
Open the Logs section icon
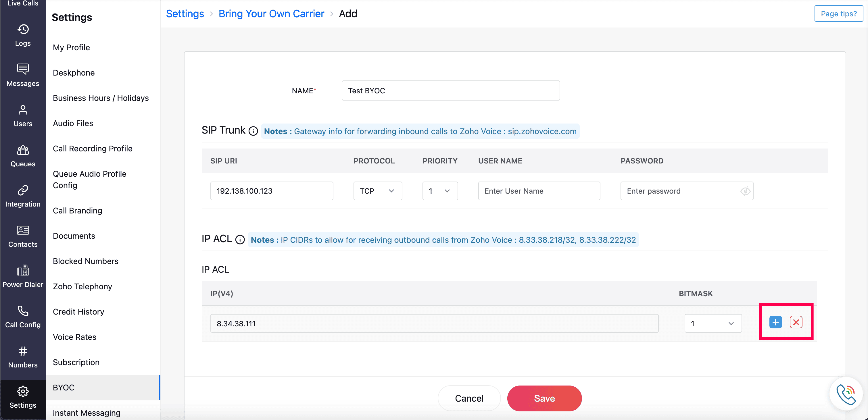point(23,30)
